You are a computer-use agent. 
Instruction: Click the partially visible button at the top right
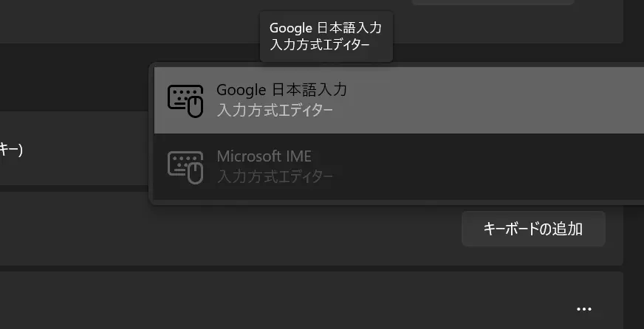click(x=493, y=2)
